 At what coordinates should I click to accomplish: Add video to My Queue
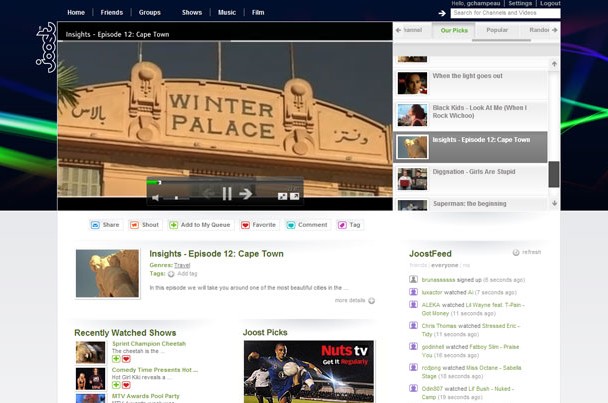200,225
